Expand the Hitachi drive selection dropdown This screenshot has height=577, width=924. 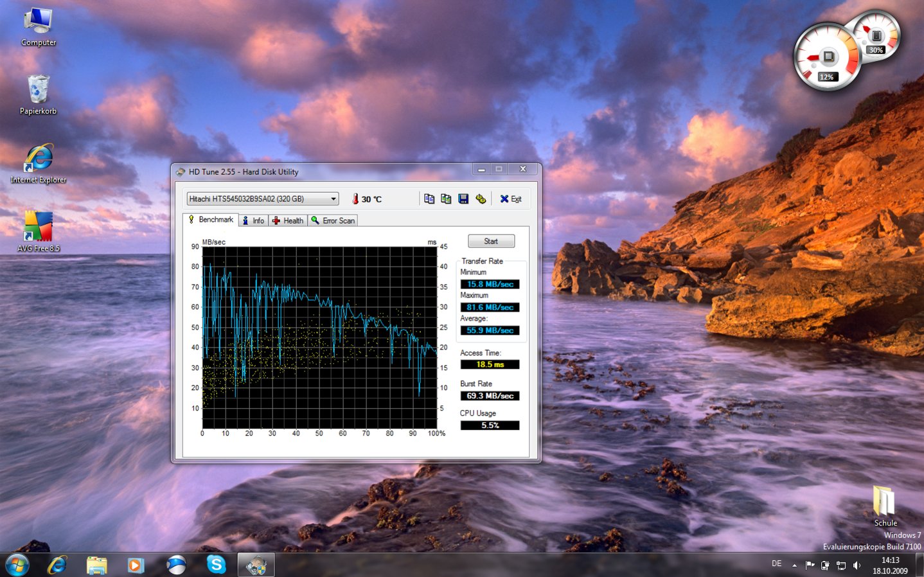click(333, 199)
